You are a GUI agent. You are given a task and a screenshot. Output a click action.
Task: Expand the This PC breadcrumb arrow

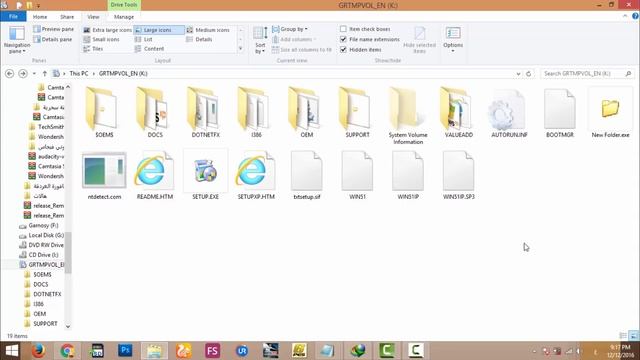click(x=93, y=73)
